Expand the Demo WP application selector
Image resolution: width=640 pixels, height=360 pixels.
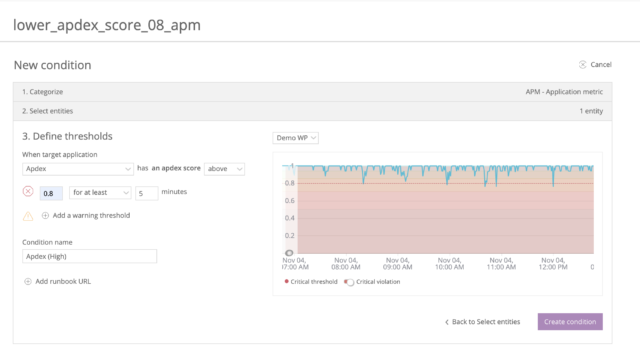pos(296,138)
